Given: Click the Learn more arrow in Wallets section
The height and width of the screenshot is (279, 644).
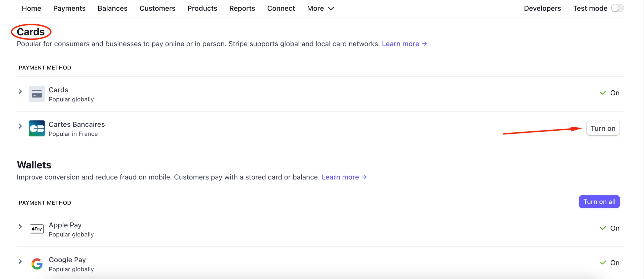Looking at the screenshot, I should click(364, 177).
